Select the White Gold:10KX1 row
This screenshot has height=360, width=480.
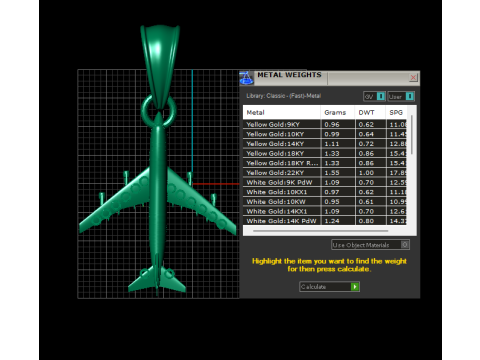tap(325, 192)
